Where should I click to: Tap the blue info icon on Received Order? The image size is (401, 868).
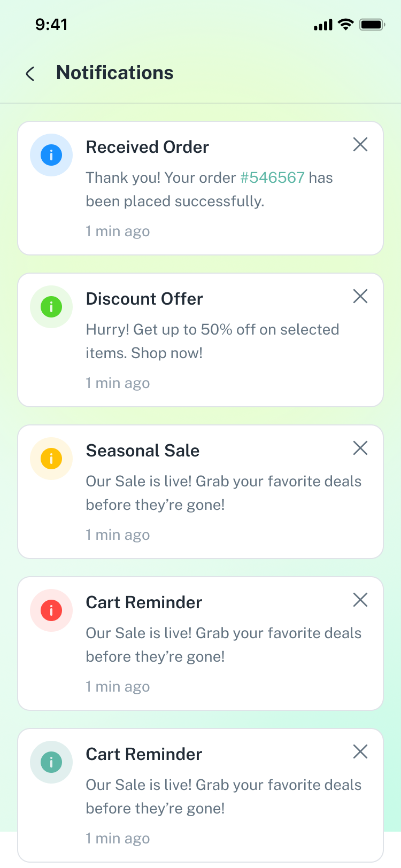click(51, 155)
